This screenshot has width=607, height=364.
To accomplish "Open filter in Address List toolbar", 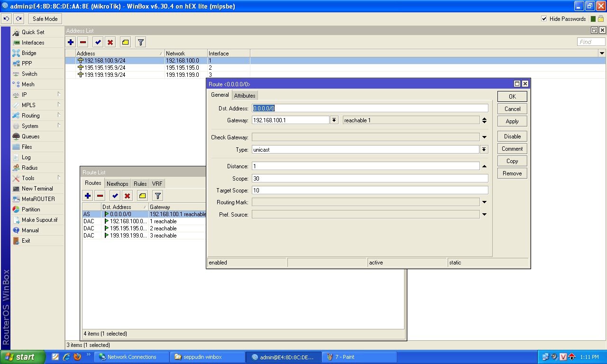I will click(x=140, y=42).
